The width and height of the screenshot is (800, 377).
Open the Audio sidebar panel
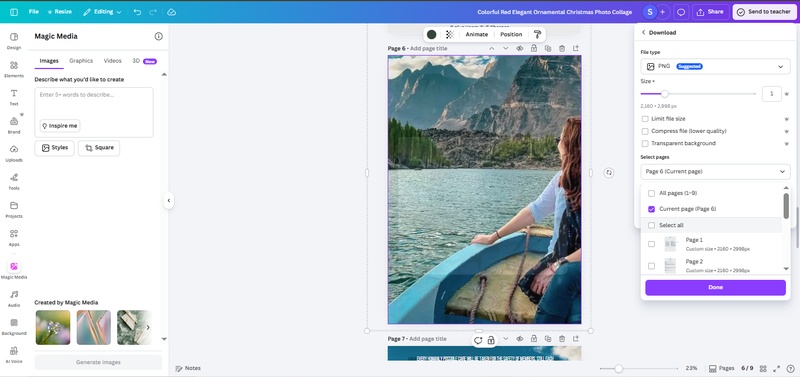[x=14, y=299]
